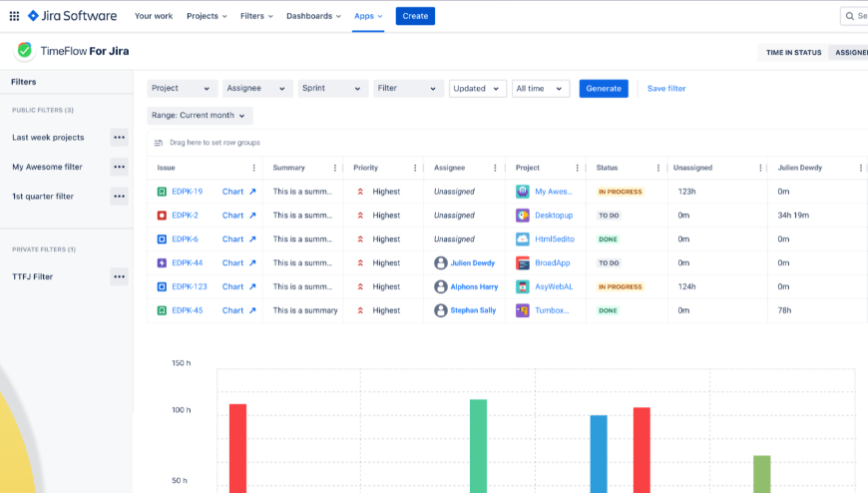Image resolution: width=868 pixels, height=493 pixels.
Task: Open Issue column menu dots
Action: tap(254, 168)
